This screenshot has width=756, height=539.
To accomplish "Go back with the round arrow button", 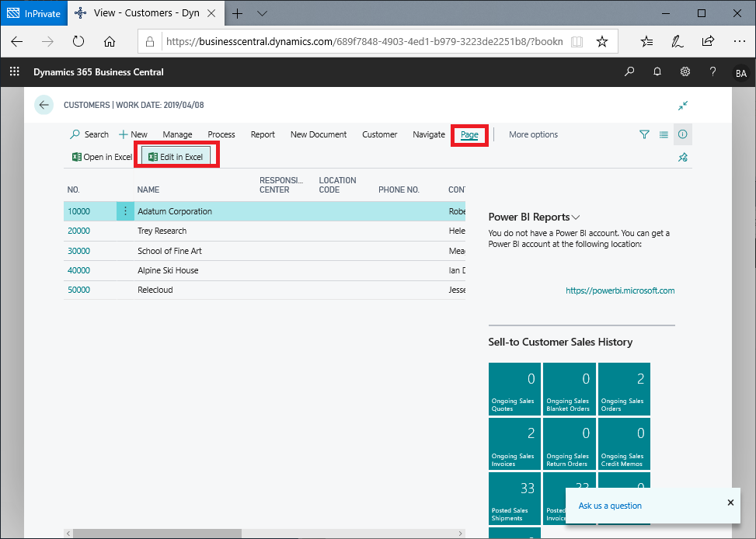I will (44, 105).
